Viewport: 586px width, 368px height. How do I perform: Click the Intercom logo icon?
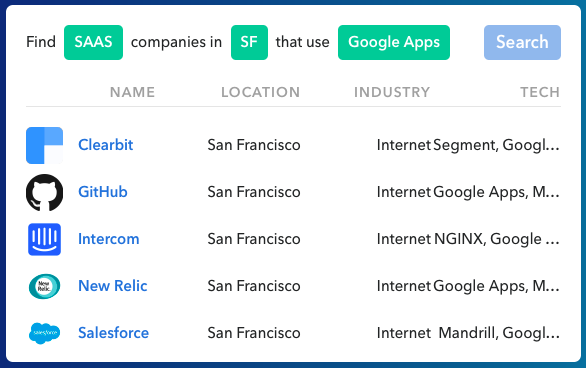(x=44, y=239)
